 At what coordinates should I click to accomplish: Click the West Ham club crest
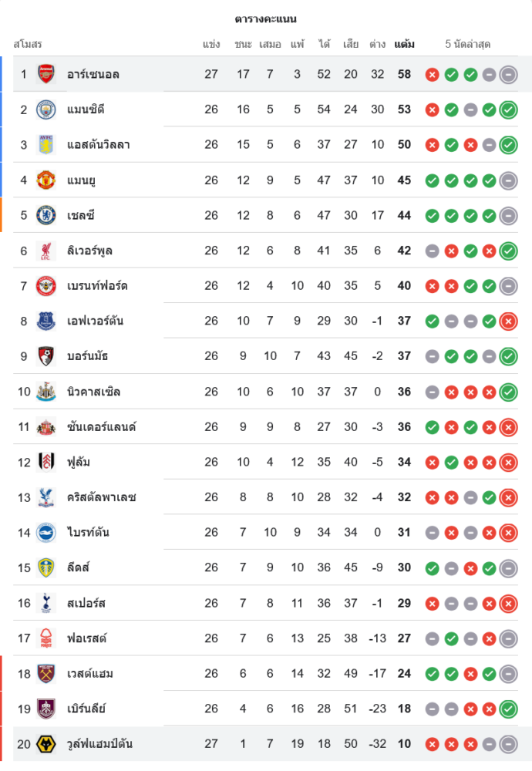(46, 673)
